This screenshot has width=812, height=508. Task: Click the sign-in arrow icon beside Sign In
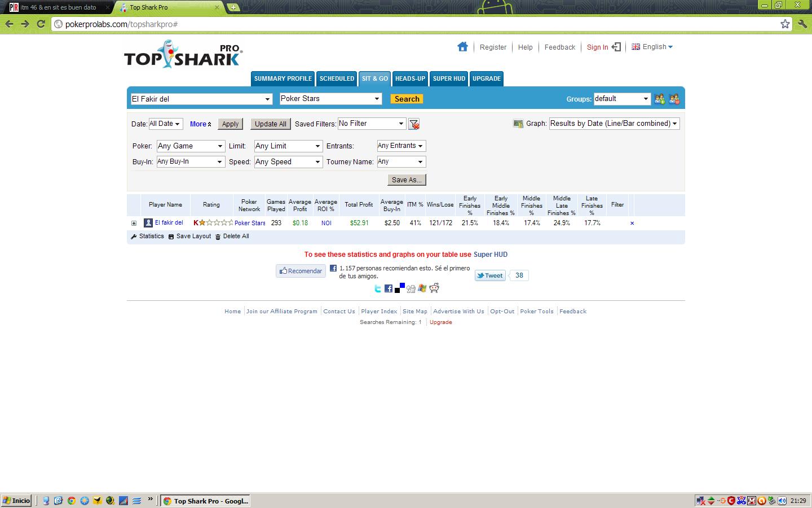[x=616, y=47]
